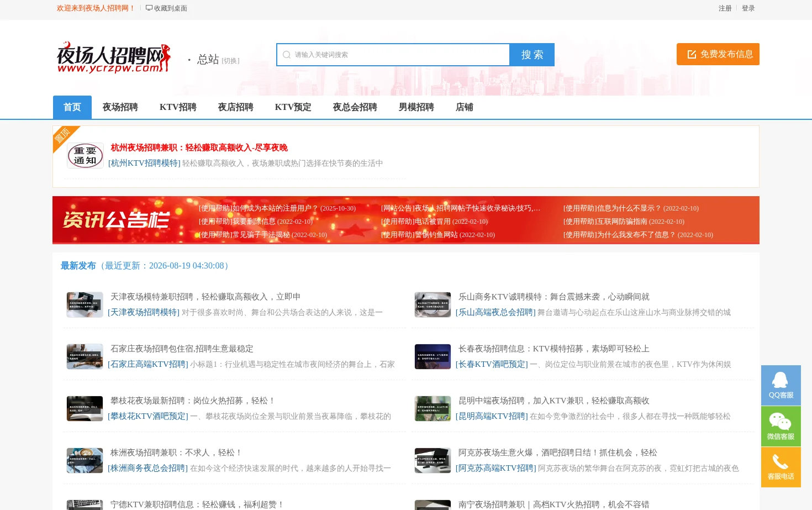This screenshot has width=812, height=510.
Task: Click the QQ客服 floating icon
Action: pos(781,385)
